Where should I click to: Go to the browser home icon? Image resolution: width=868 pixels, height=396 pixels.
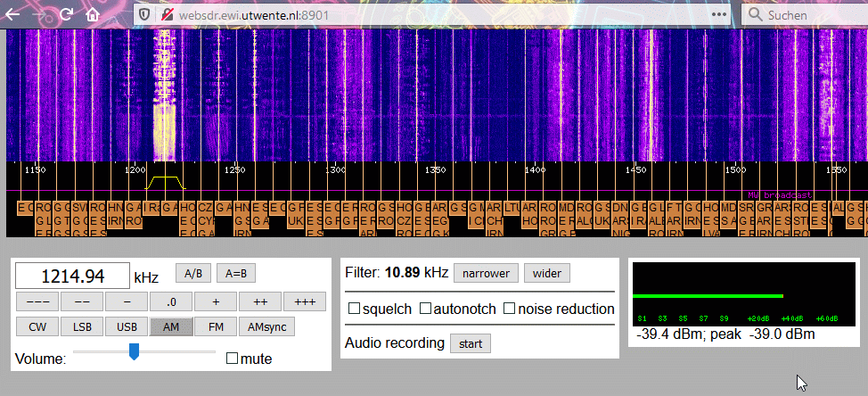point(93,14)
